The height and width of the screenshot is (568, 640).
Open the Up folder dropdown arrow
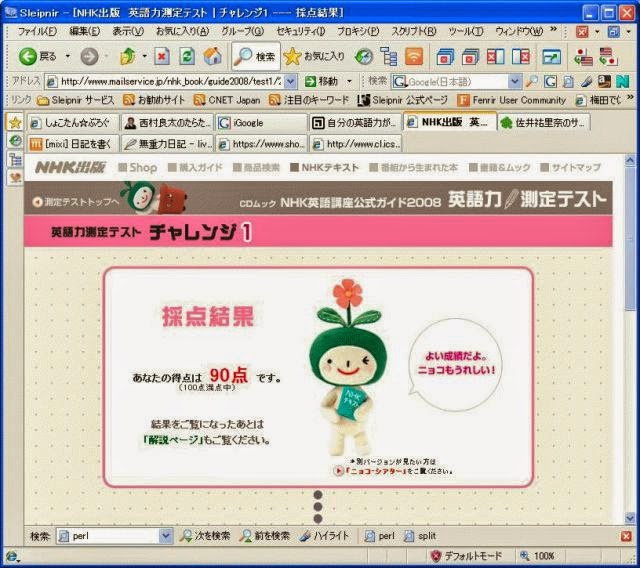(144, 56)
